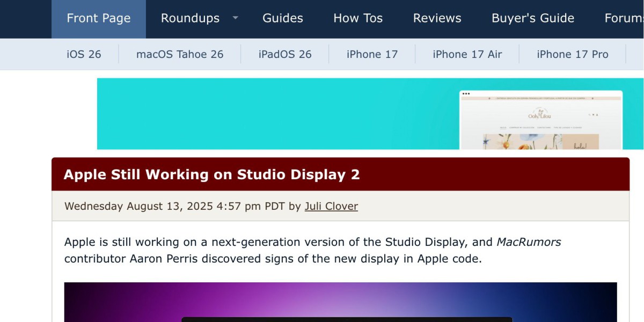Open the Forums menu item
The width and height of the screenshot is (644, 322).
click(624, 19)
